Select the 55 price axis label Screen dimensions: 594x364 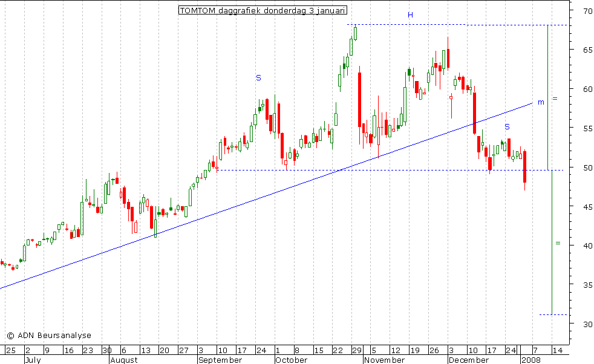(587, 128)
